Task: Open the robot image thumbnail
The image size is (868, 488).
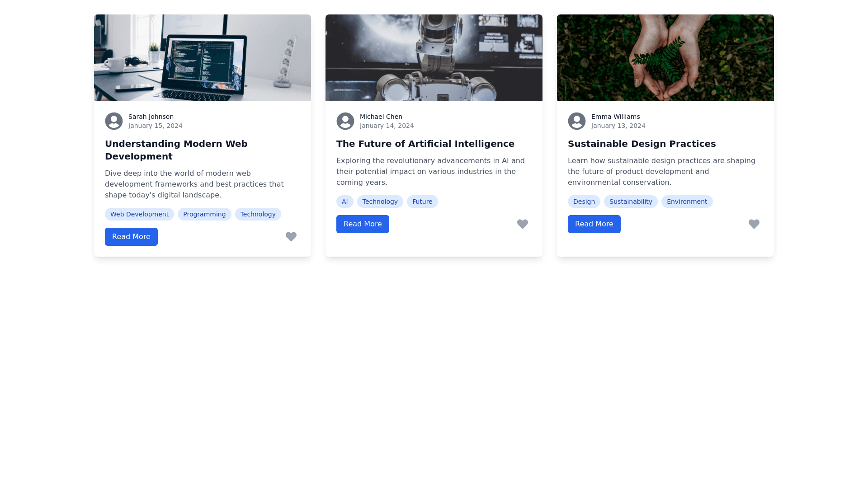Action: point(434,58)
